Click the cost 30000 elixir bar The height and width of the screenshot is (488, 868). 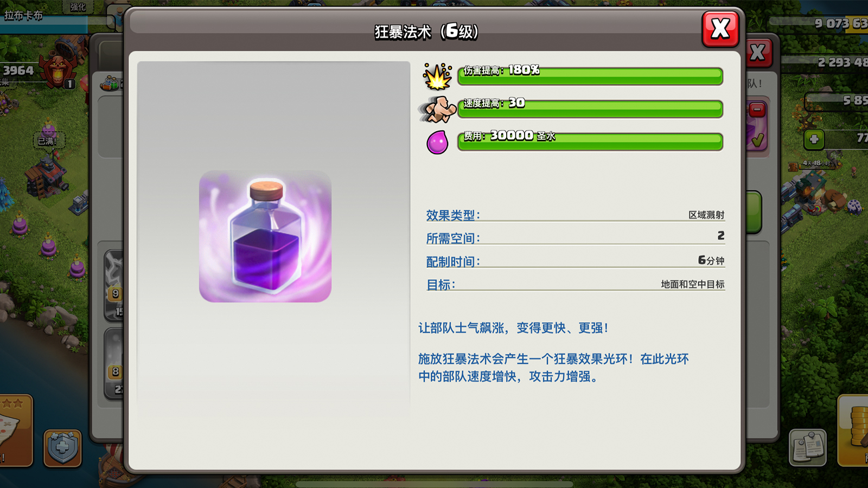590,142
